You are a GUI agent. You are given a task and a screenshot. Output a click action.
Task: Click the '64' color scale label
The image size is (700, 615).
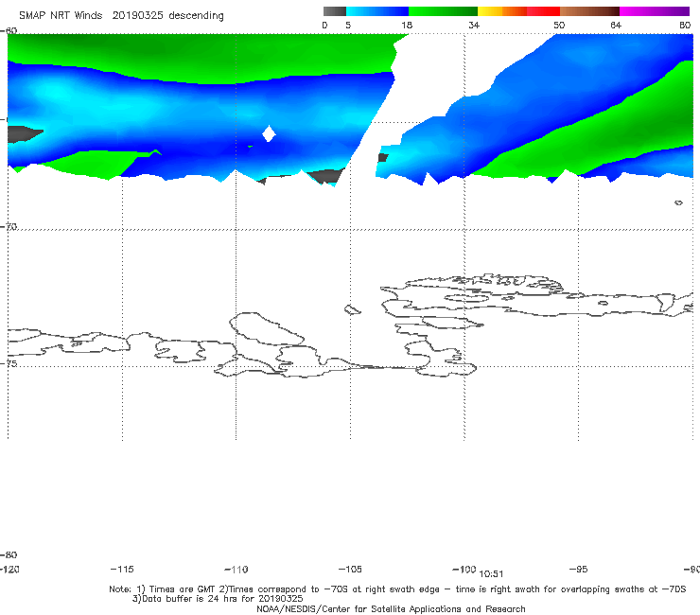[x=616, y=25]
